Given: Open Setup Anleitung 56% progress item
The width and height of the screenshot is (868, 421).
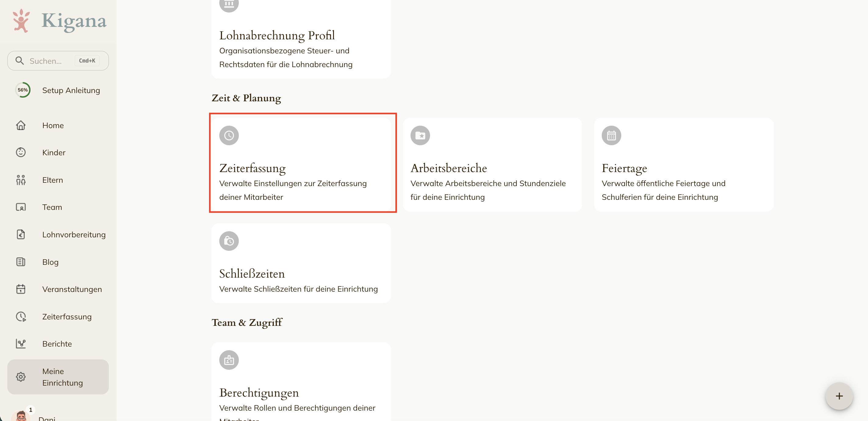Looking at the screenshot, I should tap(58, 90).
